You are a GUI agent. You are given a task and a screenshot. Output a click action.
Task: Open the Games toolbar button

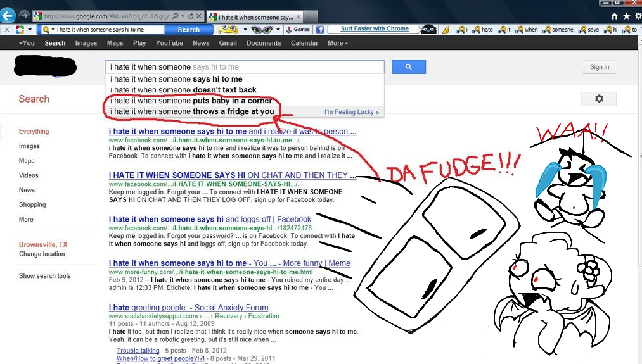coord(298,30)
